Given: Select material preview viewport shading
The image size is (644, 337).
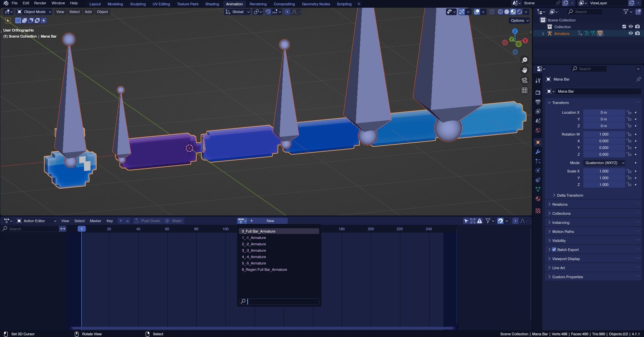Looking at the screenshot, I should (513, 12).
